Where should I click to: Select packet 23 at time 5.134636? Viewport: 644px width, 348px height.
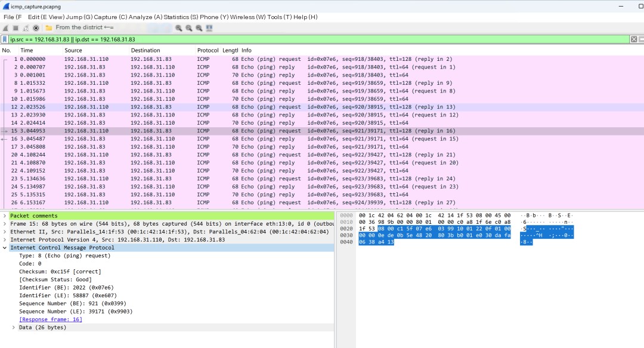tap(322, 179)
